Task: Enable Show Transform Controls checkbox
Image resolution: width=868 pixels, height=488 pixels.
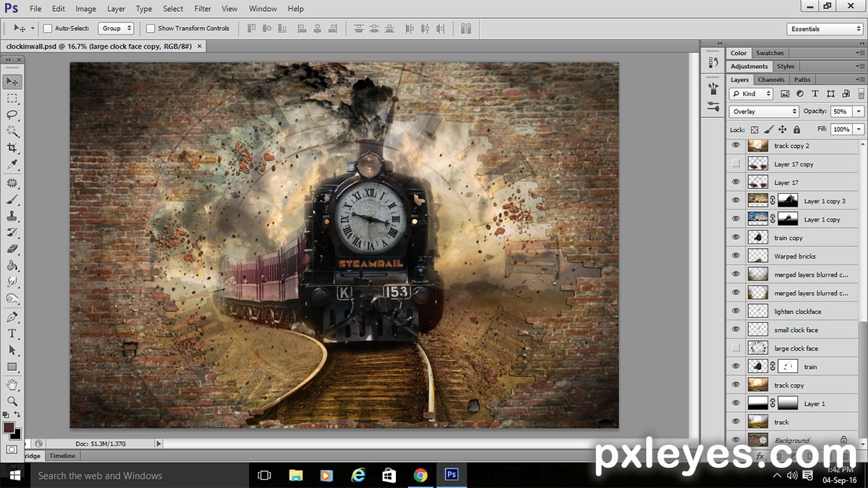Action: 150,29
